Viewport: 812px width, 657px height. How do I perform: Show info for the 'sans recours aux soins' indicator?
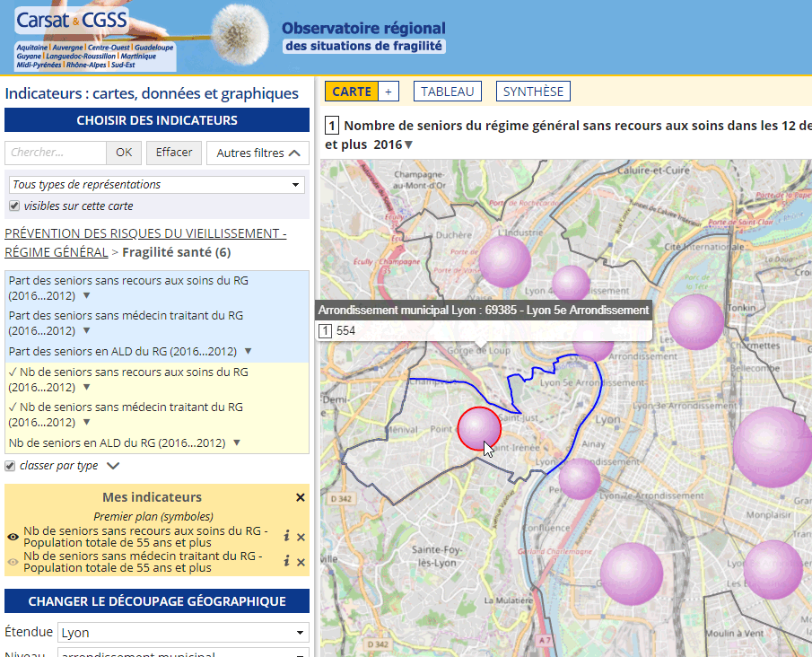[x=286, y=536]
